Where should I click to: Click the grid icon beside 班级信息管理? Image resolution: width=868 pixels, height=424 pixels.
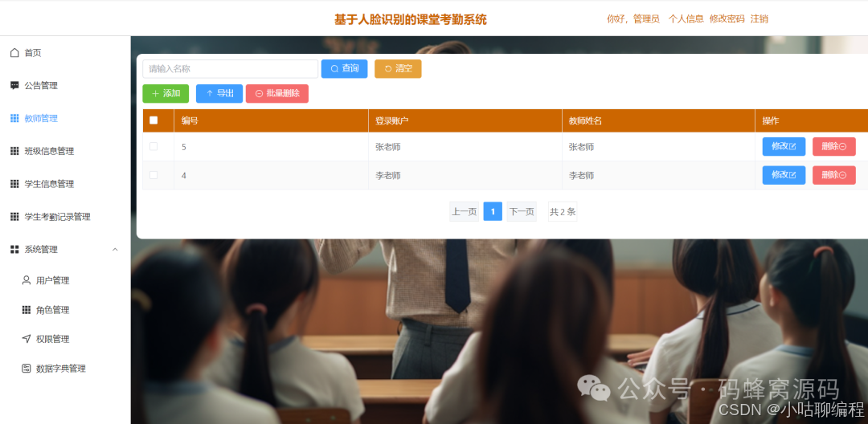(x=14, y=151)
